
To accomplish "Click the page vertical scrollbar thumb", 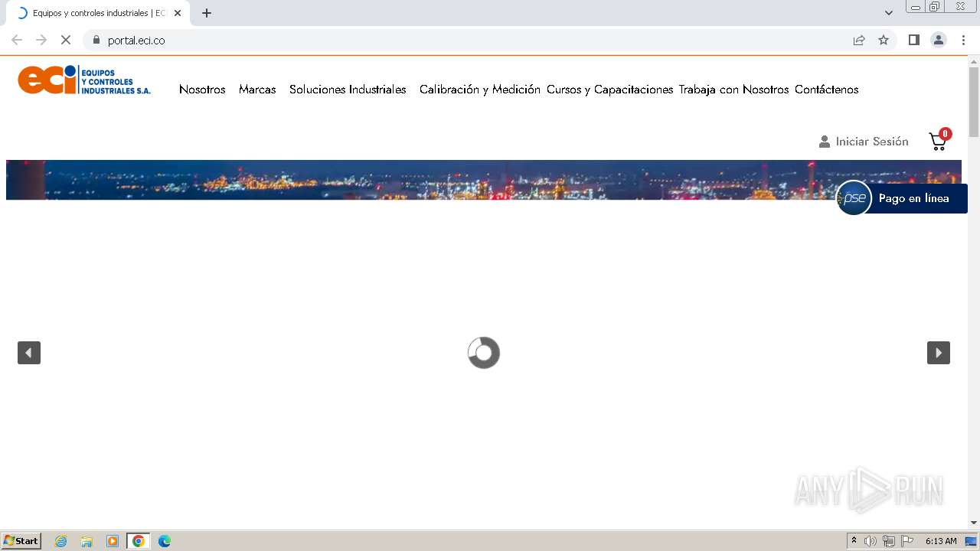I will click(974, 102).
